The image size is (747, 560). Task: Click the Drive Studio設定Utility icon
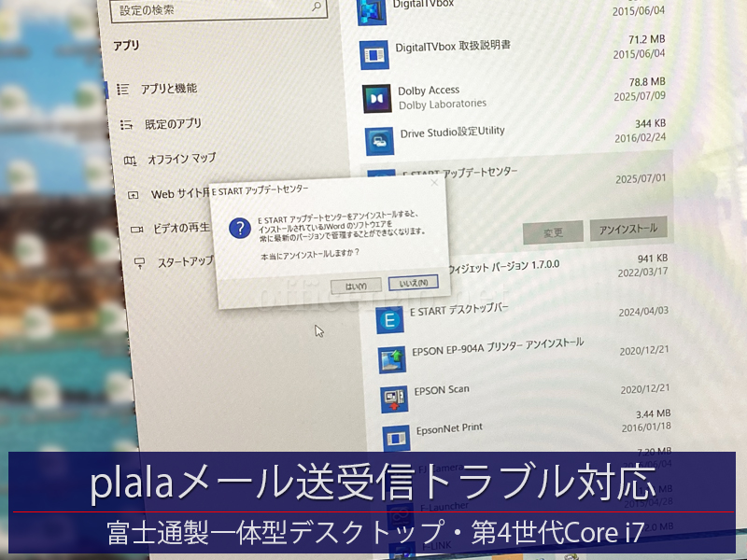[x=380, y=141]
